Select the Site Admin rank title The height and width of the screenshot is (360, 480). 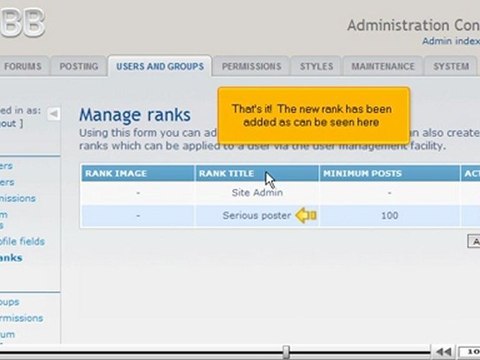[257, 193]
